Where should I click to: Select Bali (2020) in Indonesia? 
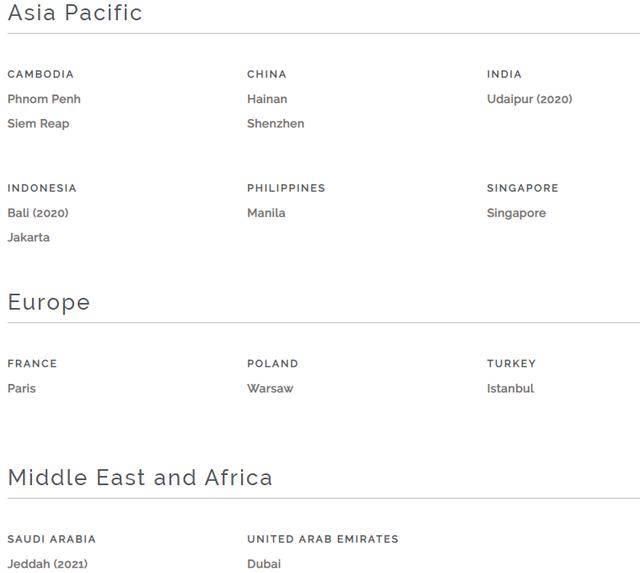click(38, 213)
